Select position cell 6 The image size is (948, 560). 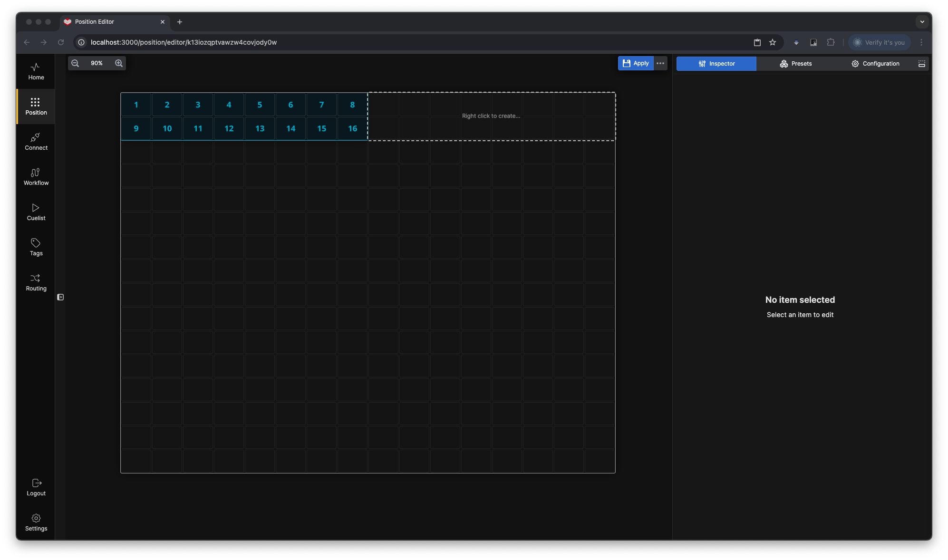pyautogui.click(x=290, y=105)
